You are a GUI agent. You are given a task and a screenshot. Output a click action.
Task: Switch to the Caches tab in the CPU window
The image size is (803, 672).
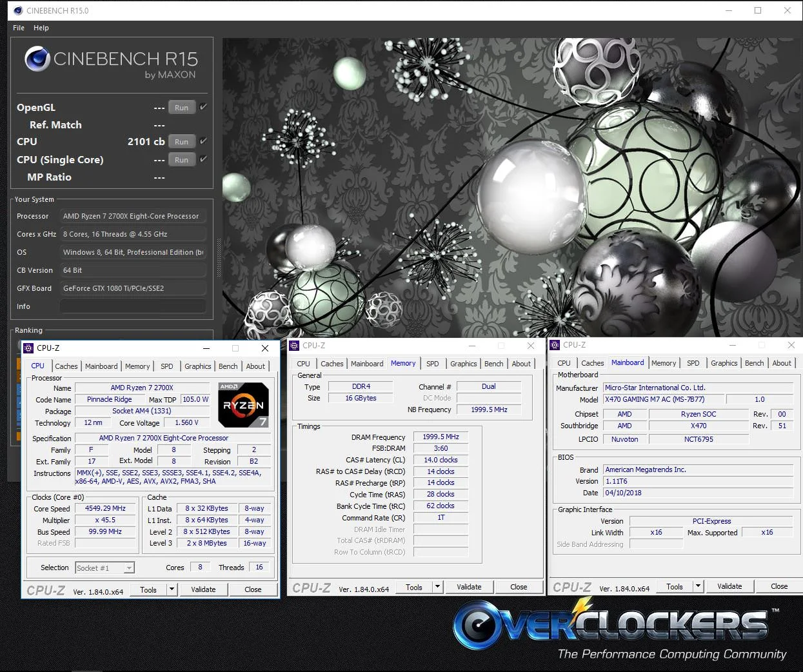pyautogui.click(x=66, y=366)
